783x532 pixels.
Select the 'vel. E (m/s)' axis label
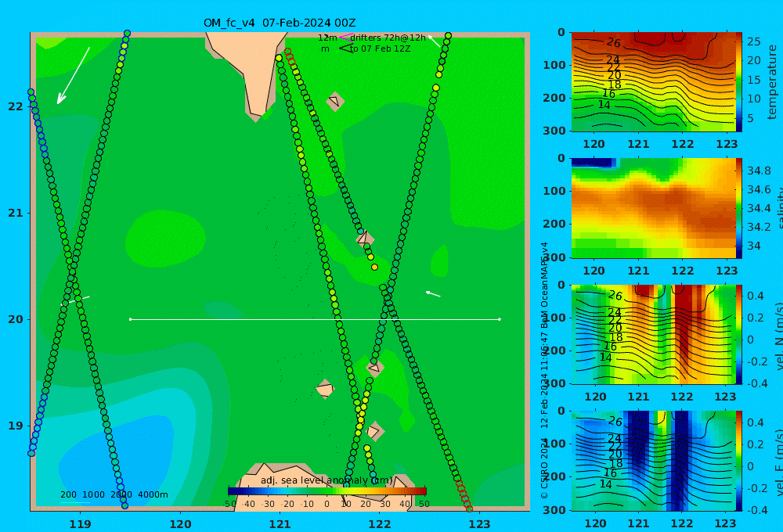tap(778, 462)
